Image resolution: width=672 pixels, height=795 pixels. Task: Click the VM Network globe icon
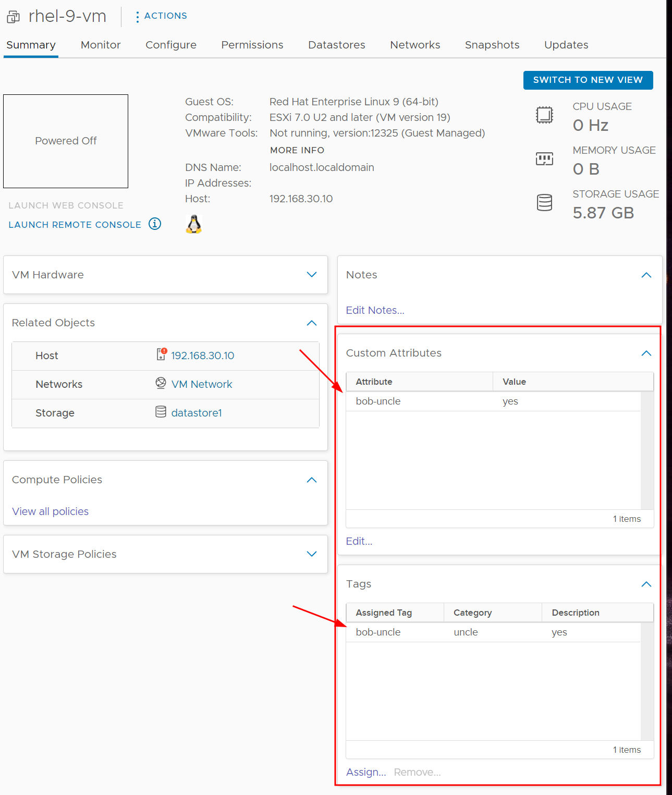pos(161,383)
